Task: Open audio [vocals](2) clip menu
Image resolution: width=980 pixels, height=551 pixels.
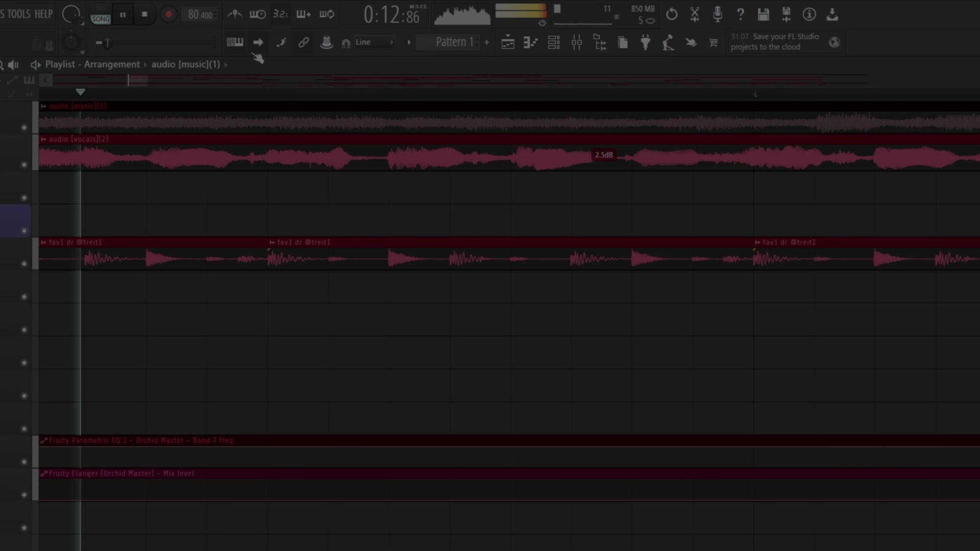Action: click(x=44, y=139)
